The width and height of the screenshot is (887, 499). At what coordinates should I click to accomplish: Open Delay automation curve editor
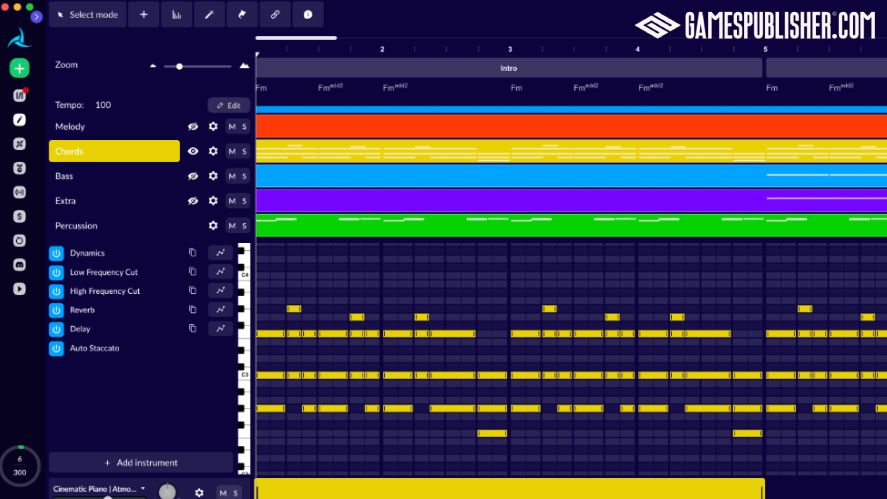(221, 328)
